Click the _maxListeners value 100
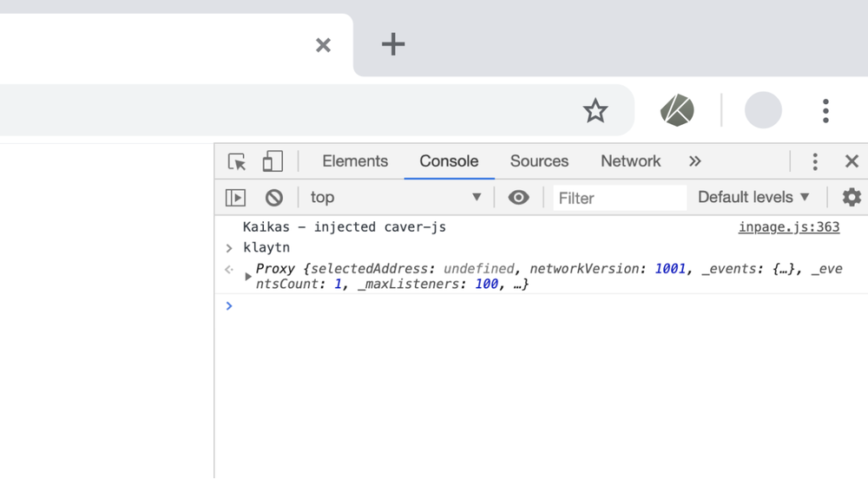This screenshot has height=485, width=868. click(x=486, y=285)
